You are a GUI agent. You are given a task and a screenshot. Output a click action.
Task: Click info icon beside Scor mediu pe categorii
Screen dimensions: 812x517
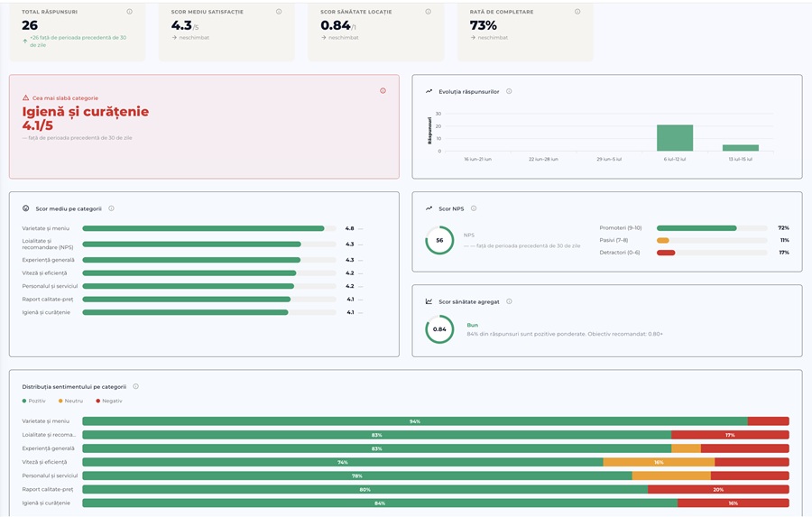[x=111, y=208]
